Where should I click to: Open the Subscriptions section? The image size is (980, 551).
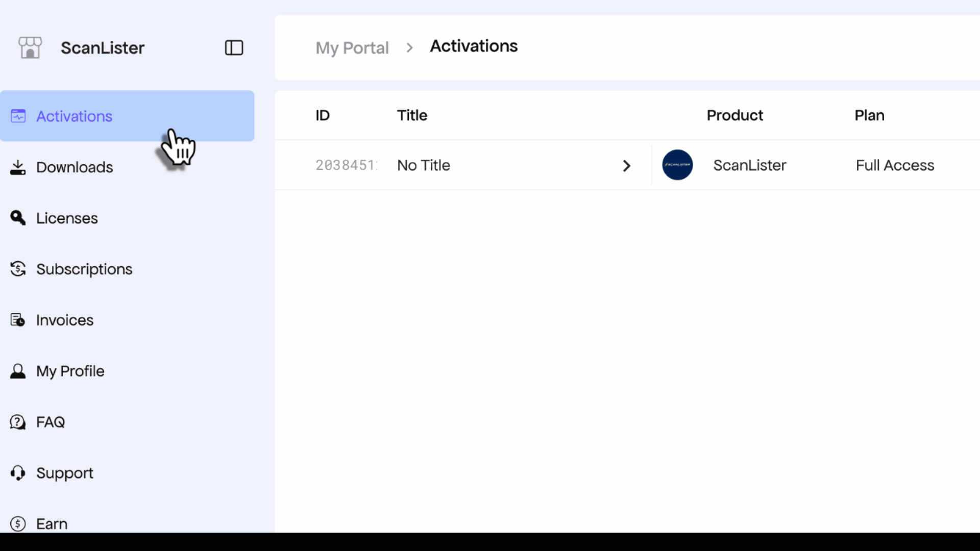127,269
